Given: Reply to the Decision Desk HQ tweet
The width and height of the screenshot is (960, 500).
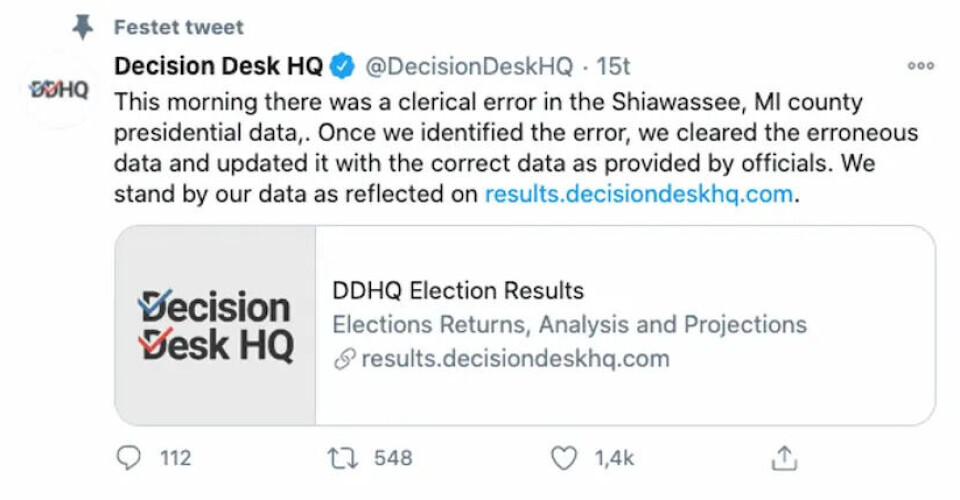Looking at the screenshot, I should 129,458.
